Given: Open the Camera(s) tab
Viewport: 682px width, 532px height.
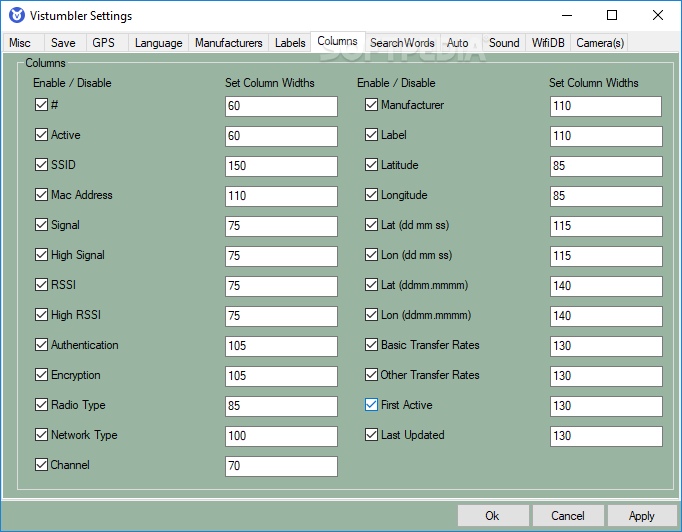Looking at the screenshot, I should (x=600, y=43).
